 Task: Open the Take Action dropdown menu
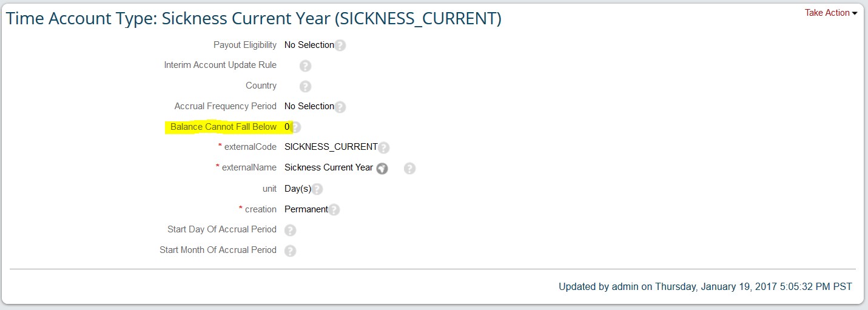[x=831, y=13]
